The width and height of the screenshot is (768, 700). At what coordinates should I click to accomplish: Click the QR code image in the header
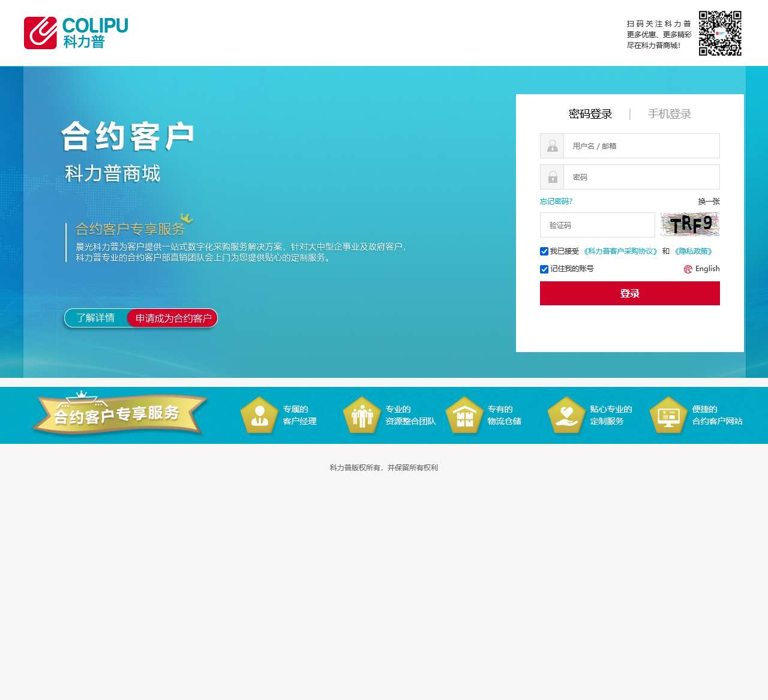click(x=720, y=33)
